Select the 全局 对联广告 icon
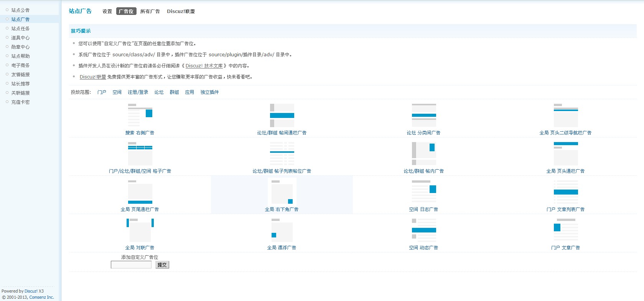The width and height of the screenshot is (644, 301). (140, 230)
